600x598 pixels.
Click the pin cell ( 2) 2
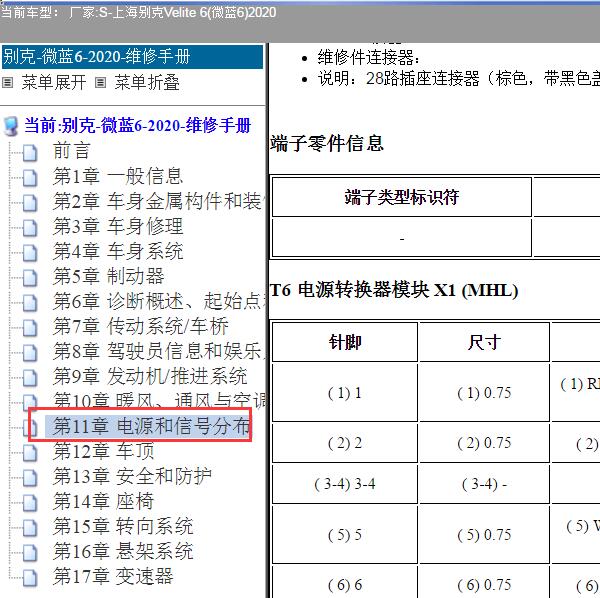[345, 443]
